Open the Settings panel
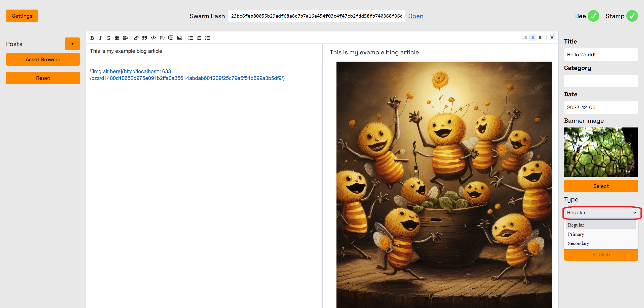Viewport: 644px width, 308px height. coord(22,16)
